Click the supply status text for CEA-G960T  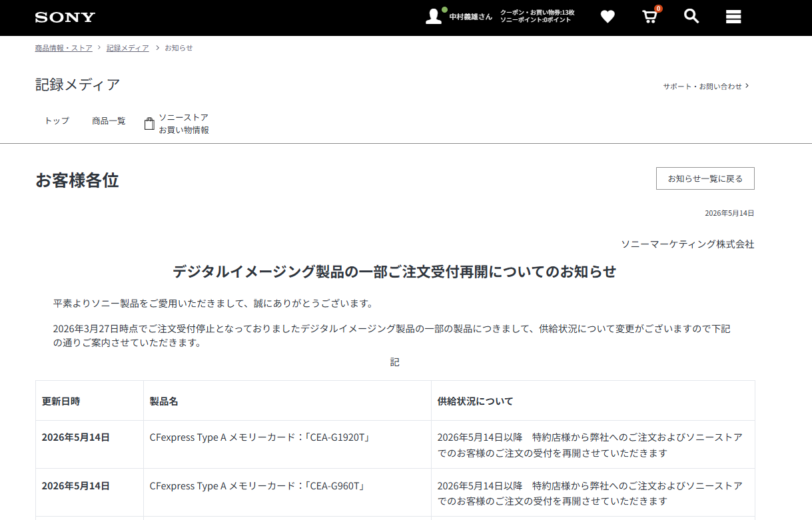click(590, 493)
